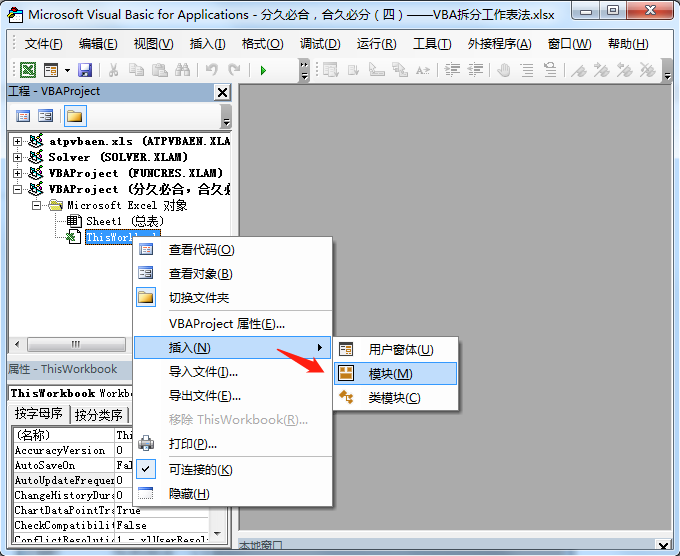Open 视图(V) menu
This screenshot has width=680, height=556.
pyautogui.click(x=154, y=44)
